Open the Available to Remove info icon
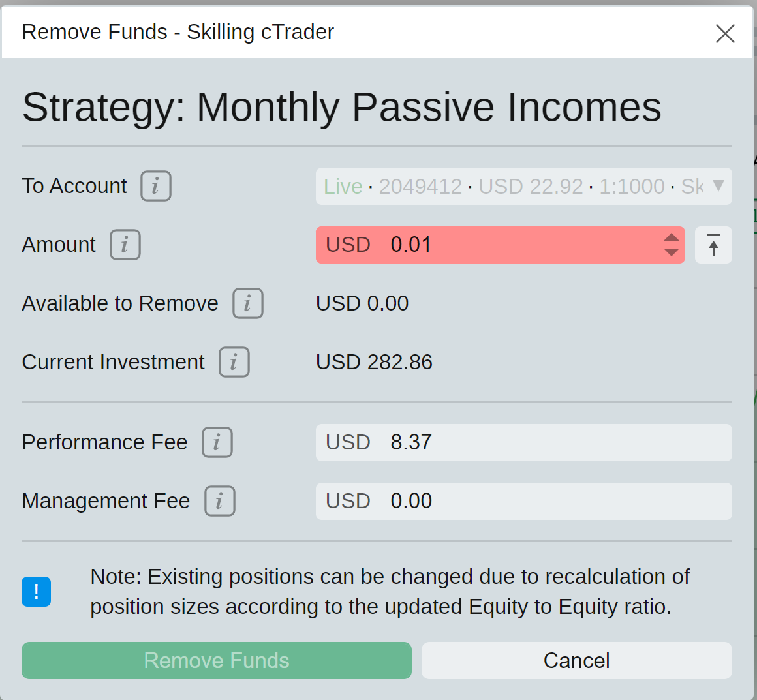This screenshot has width=757, height=700. click(248, 303)
